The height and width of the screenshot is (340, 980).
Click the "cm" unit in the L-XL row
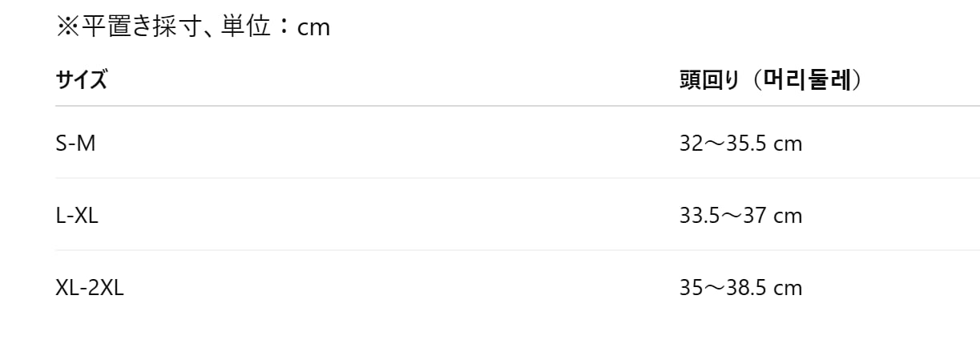(788, 217)
